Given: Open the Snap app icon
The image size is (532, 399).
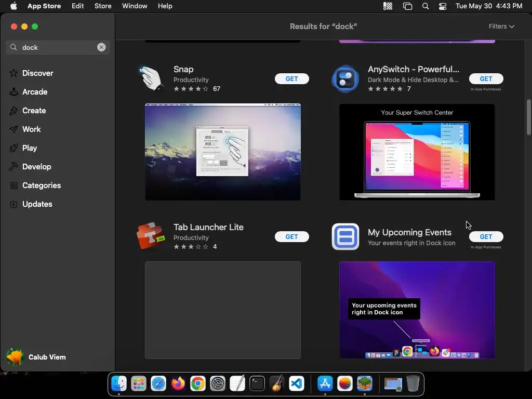Looking at the screenshot, I should (151, 78).
